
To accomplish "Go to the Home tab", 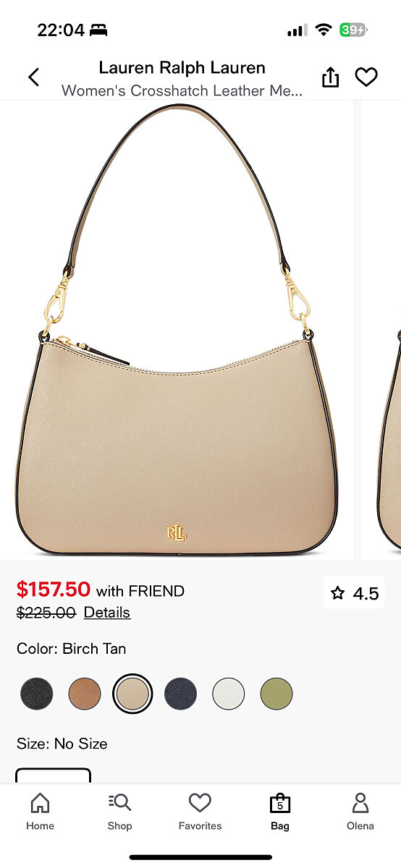I will pos(41,811).
